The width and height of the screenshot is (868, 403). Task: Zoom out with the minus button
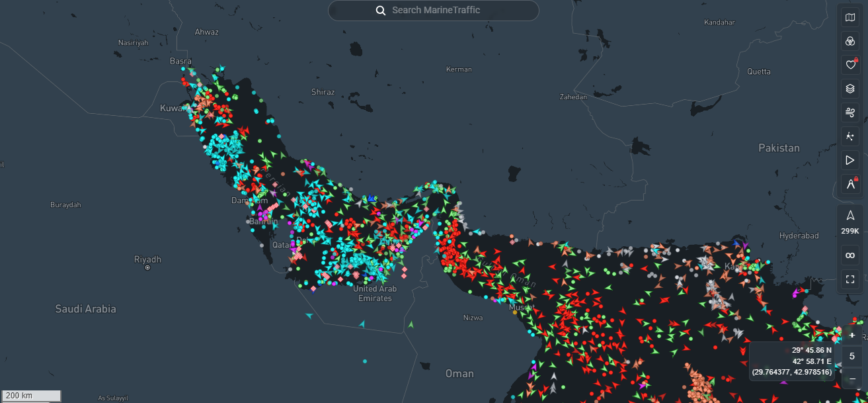852,378
